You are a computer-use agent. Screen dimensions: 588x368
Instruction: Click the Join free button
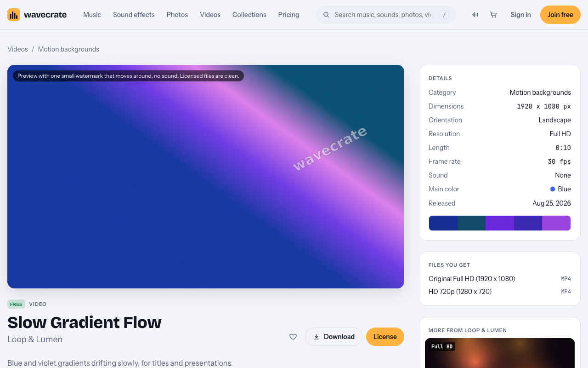point(560,15)
